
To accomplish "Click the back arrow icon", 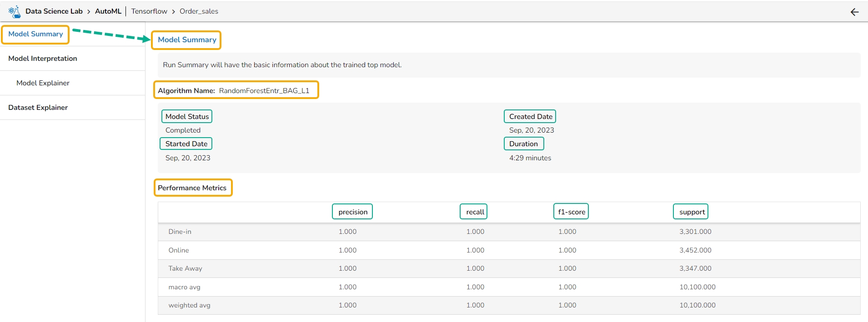I will (854, 12).
